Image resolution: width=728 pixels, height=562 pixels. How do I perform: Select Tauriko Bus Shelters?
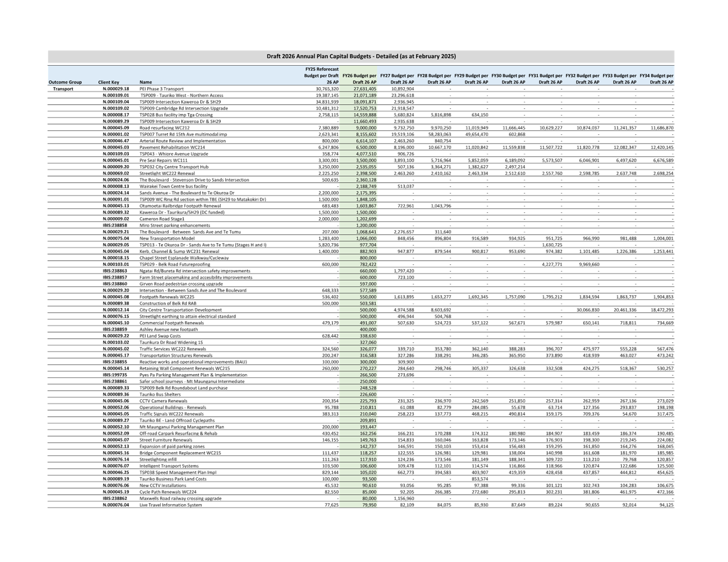pos(160,394)
